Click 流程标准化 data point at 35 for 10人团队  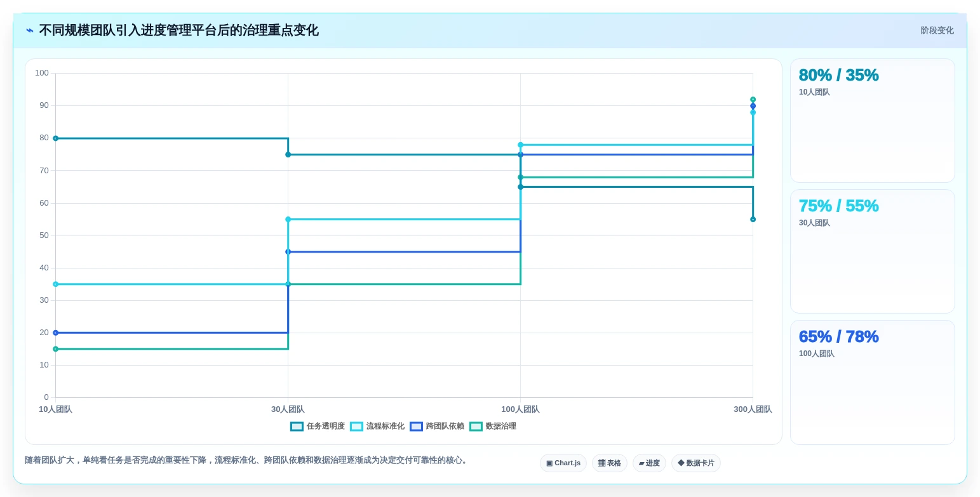[x=55, y=284]
